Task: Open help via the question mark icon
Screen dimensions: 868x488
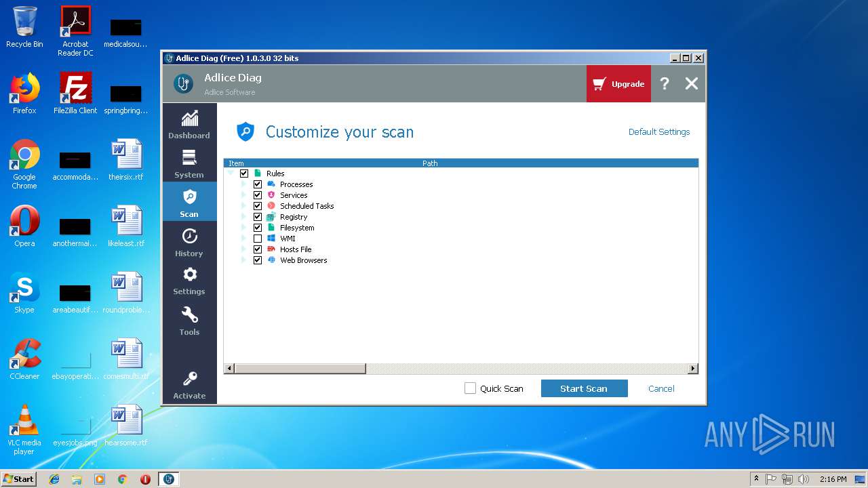Action: [x=665, y=83]
